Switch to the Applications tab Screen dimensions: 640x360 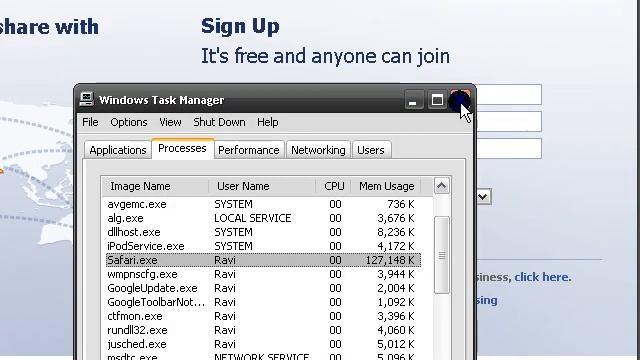118,150
